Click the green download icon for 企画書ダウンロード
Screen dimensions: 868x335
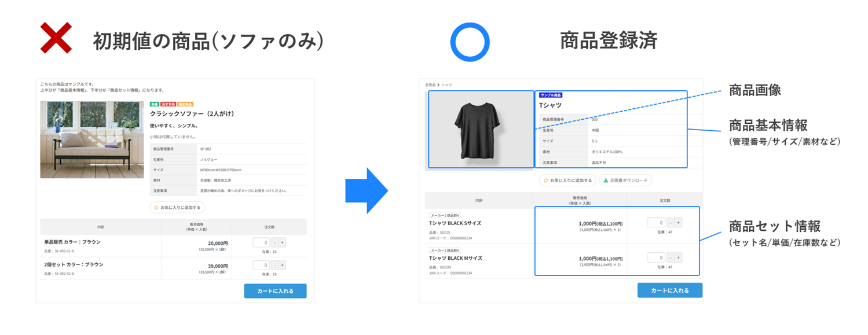click(x=606, y=181)
